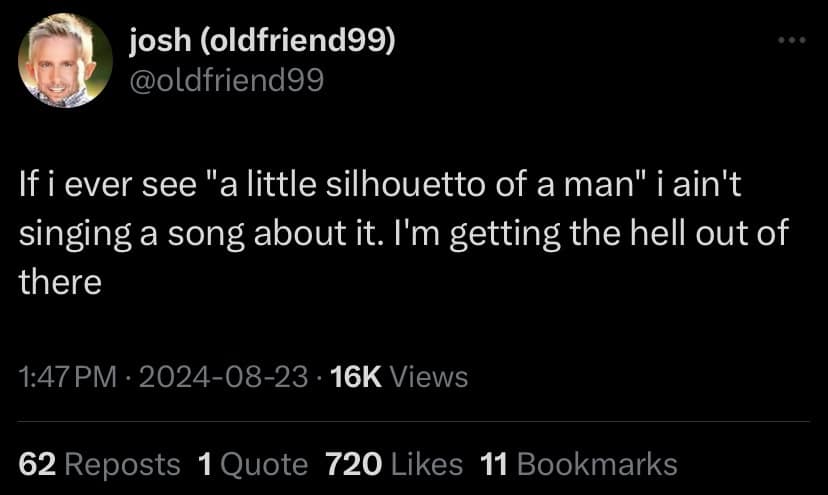Screen dimensions: 828x495
Task: Click the 11 Bookmarks count
Action: coord(579,464)
